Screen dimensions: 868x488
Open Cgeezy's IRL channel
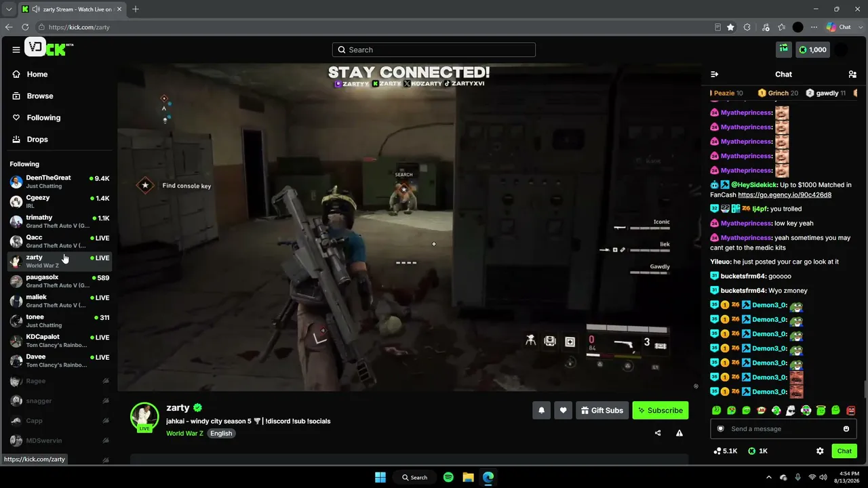pyautogui.click(x=60, y=201)
